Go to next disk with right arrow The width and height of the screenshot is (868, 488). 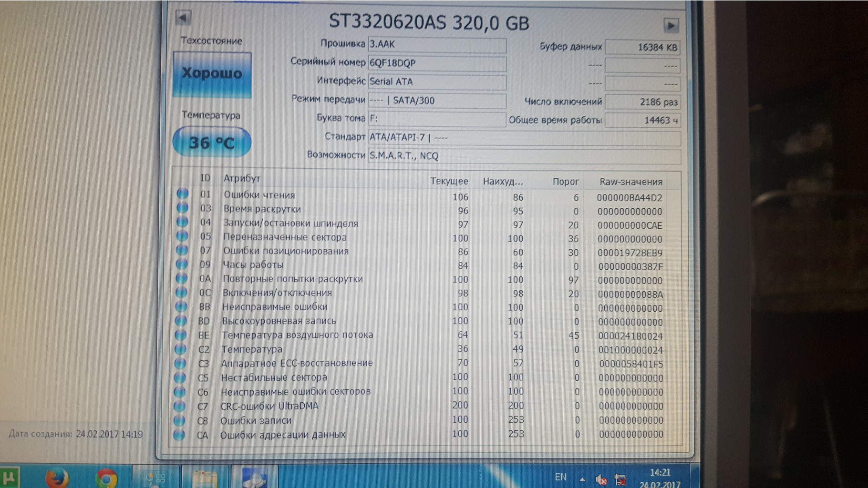point(671,25)
